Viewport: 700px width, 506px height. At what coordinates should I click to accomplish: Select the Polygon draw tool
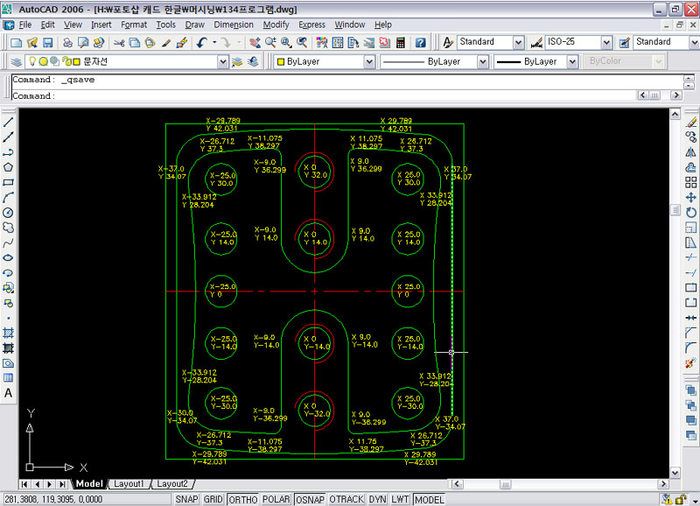pos(8,167)
